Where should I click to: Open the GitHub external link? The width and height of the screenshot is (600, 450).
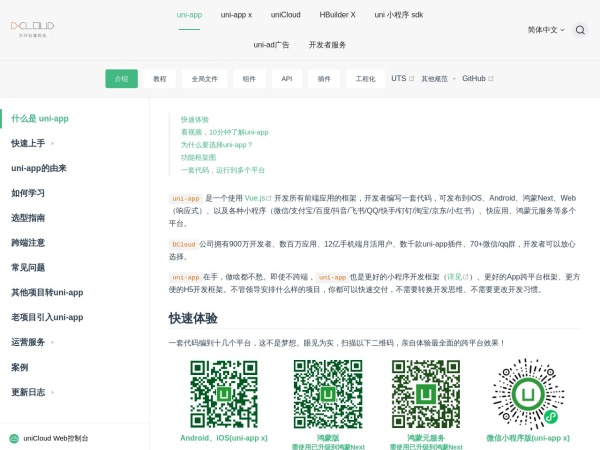click(x=477, y=78)
